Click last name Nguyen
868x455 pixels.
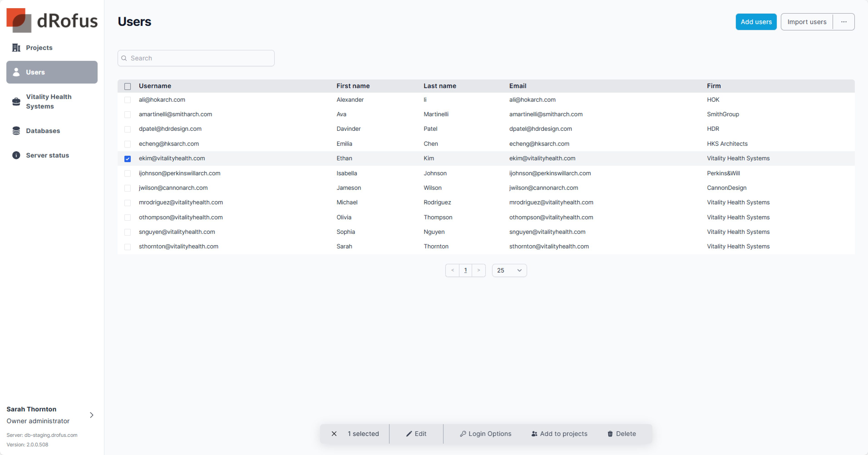[x=434, y=232]
